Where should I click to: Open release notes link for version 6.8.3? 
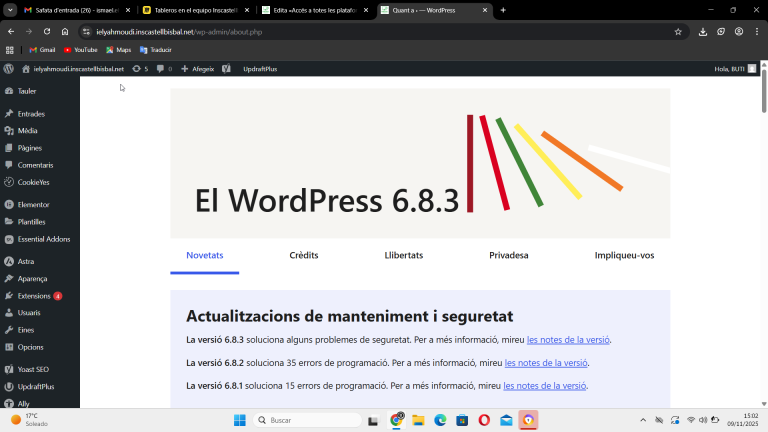(567, 340)
